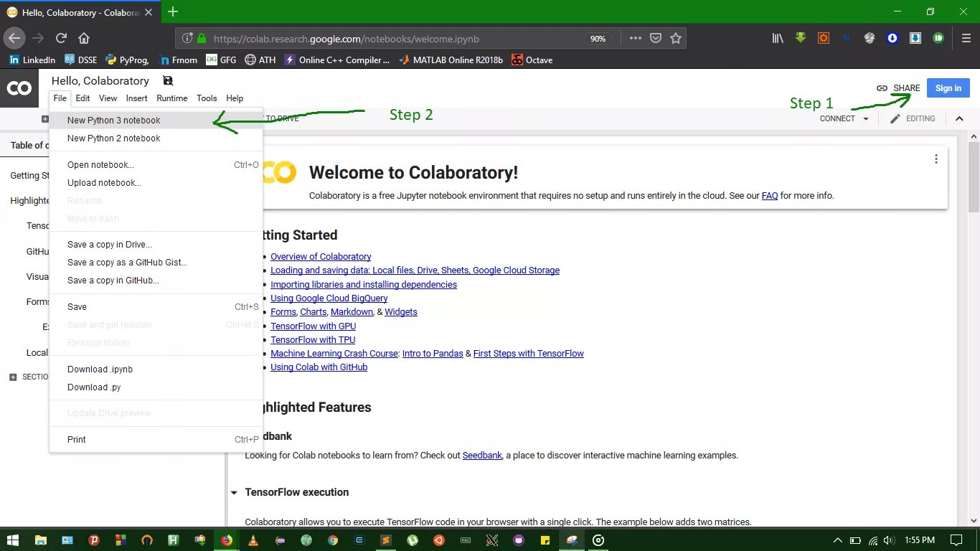Screen dimensions: 980x551
Task: Click the site info padlock icon
Action: tap(202, 39)
